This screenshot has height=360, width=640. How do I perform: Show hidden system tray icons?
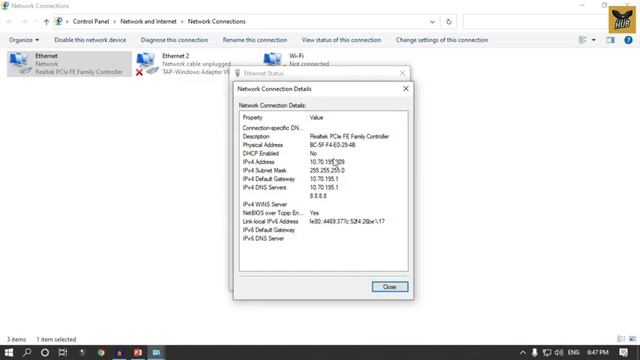point(523,352)
